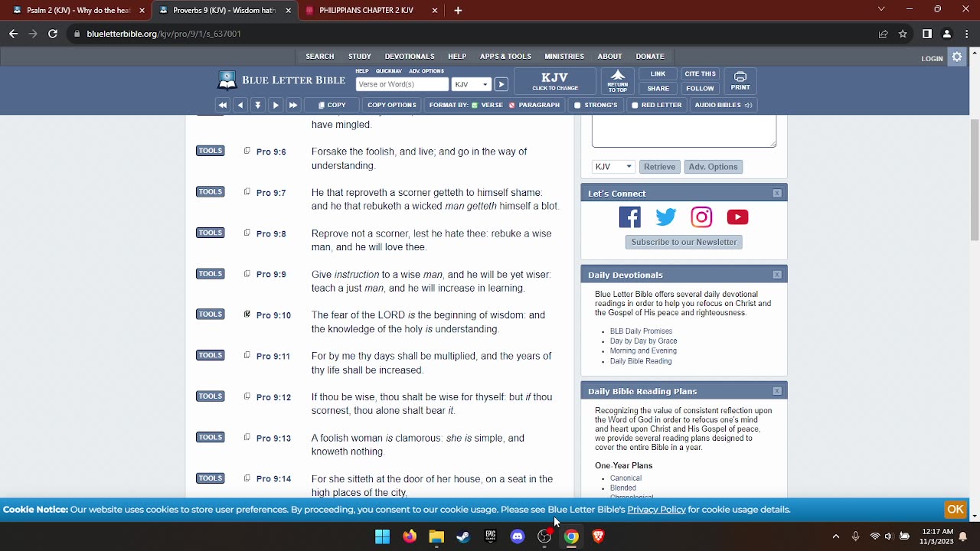
Task: Open TOOLS for Pro 9:9
Action: [x=211, y=274]
